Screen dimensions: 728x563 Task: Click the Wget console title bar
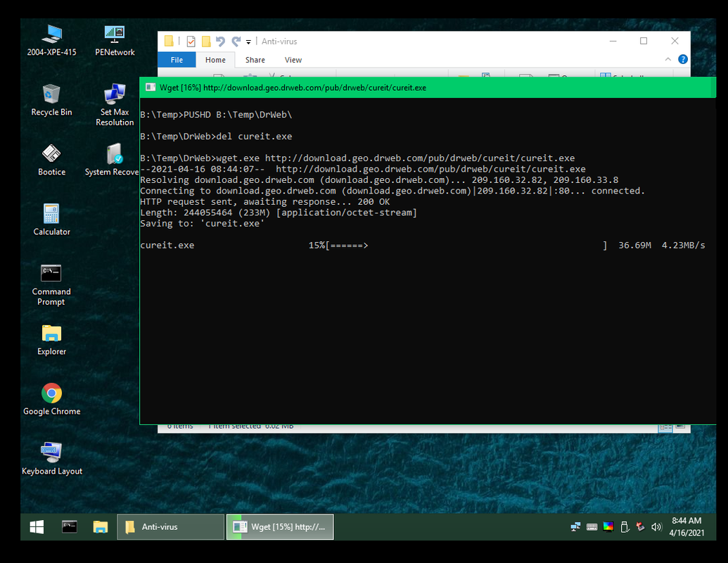[428, 87]
